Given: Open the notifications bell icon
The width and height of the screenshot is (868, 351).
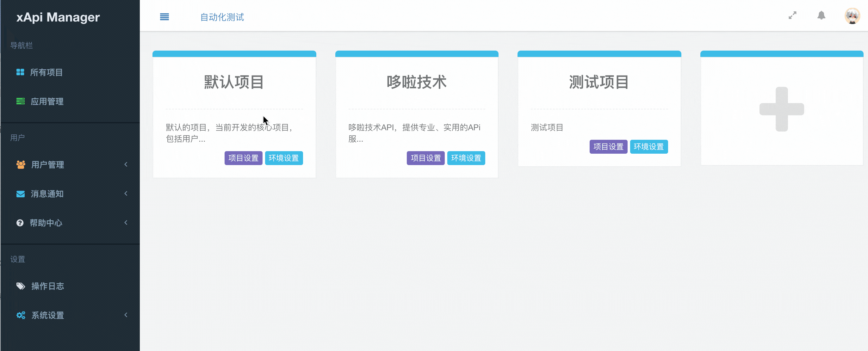Looking at the screenshot, I should 821,15.
